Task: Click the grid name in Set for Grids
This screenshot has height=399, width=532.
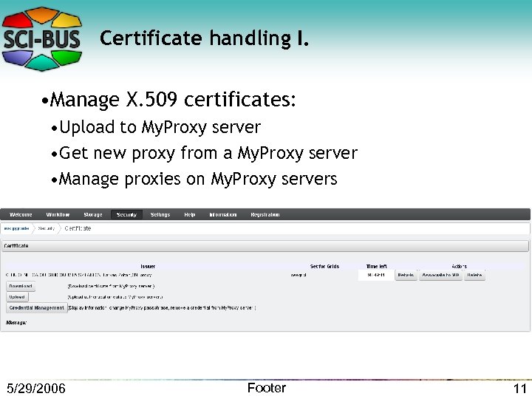Action: [x=299, y=275]
